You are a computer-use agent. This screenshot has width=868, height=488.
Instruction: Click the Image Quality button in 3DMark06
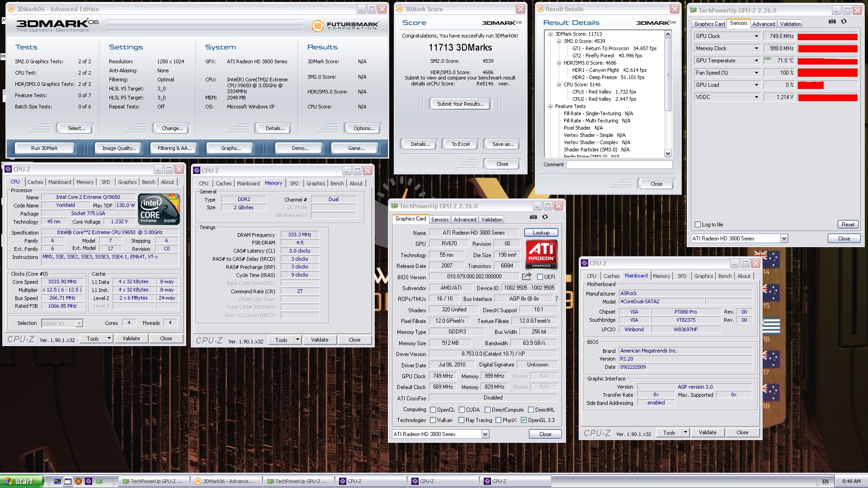[119, 148]
